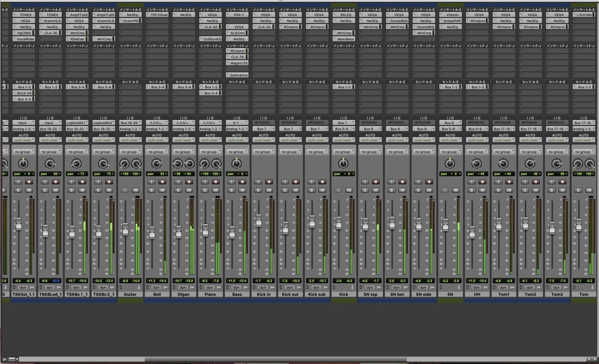Open the In 1 input selector on Bass
Image resolution: width=599 pixels, height=364 pixels.
[x=237, y=123]
